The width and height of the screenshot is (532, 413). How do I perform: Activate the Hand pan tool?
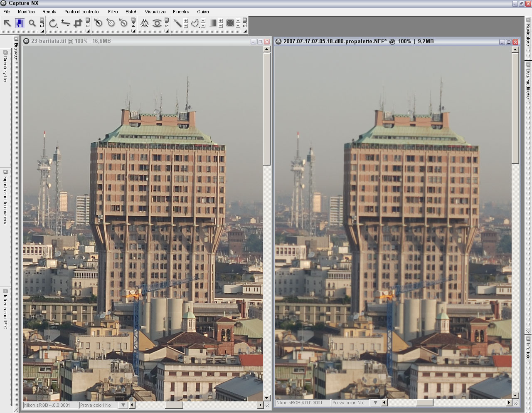click(20, 23)
